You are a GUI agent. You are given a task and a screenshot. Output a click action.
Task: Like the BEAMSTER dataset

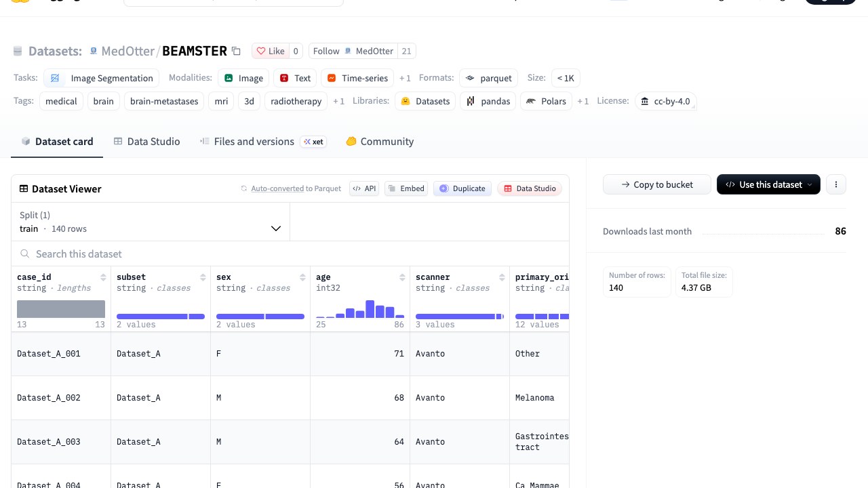pos(270,51)
